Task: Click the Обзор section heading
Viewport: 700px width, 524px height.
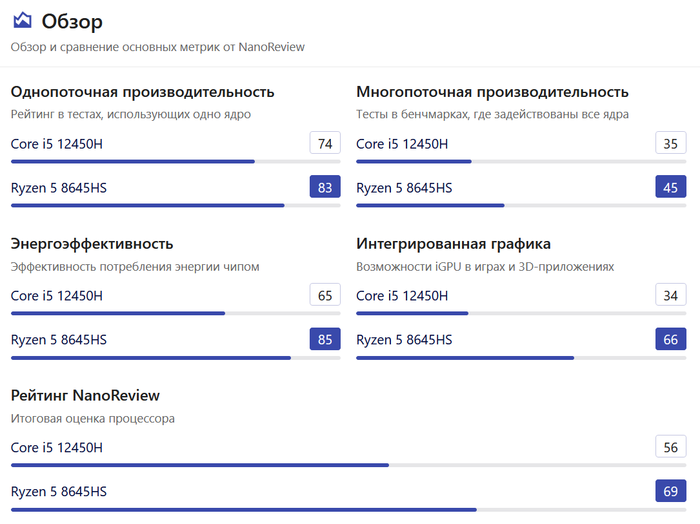Action: point(72,21)
